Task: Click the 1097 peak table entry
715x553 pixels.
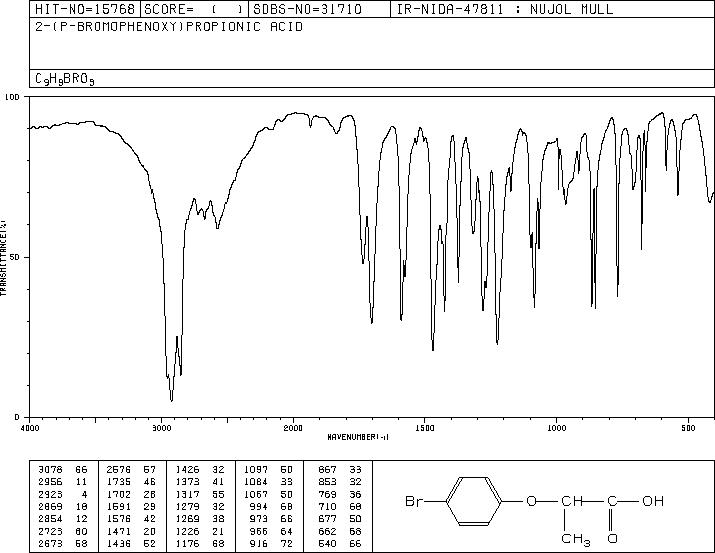Action: coord(256,470)
